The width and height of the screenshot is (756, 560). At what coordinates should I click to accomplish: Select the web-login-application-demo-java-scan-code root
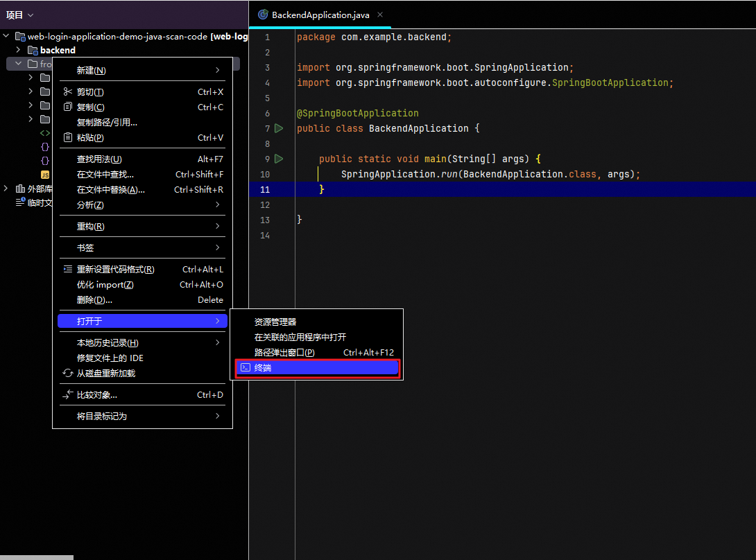click(118, 36)
